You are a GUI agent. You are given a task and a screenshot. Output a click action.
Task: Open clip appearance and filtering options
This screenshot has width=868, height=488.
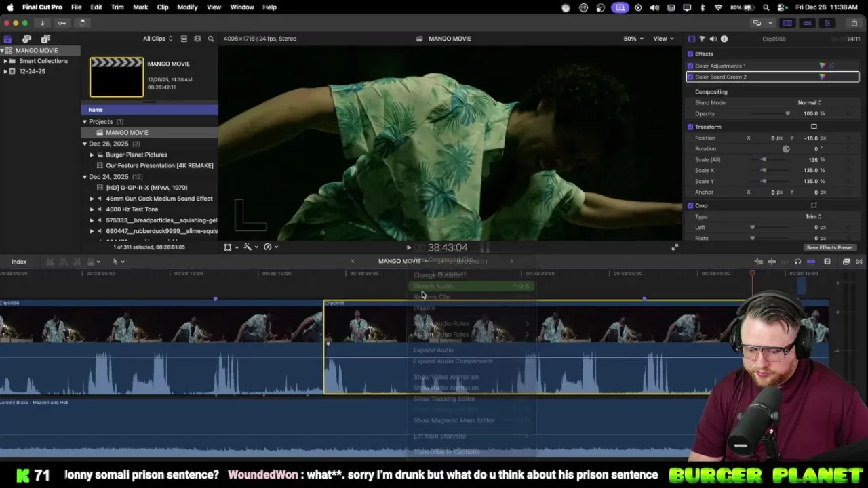197,39
